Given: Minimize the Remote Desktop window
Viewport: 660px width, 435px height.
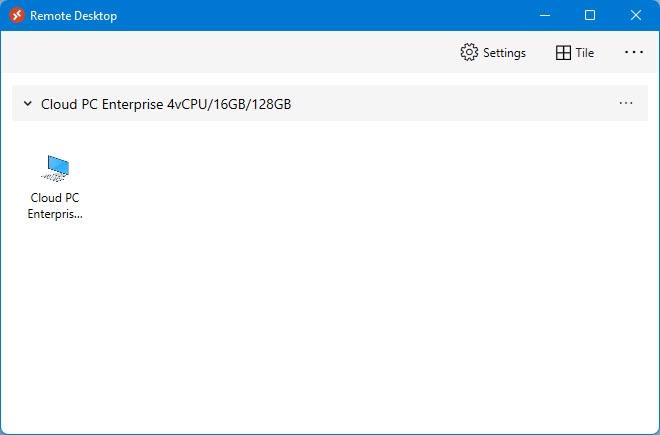Looking at the screenshot, I should coord(545,15).
